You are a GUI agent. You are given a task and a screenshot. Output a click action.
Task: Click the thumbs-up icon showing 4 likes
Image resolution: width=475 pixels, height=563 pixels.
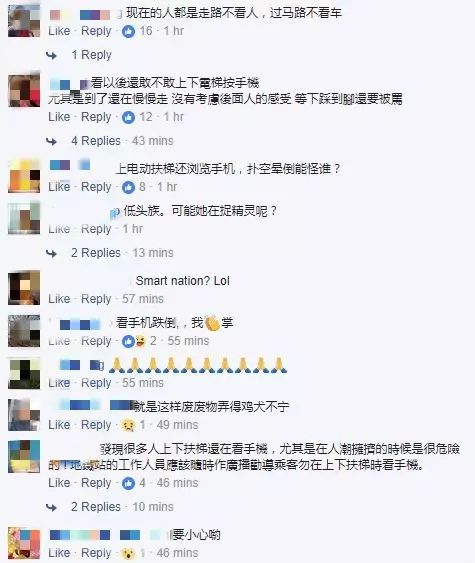tap(128, 483)
